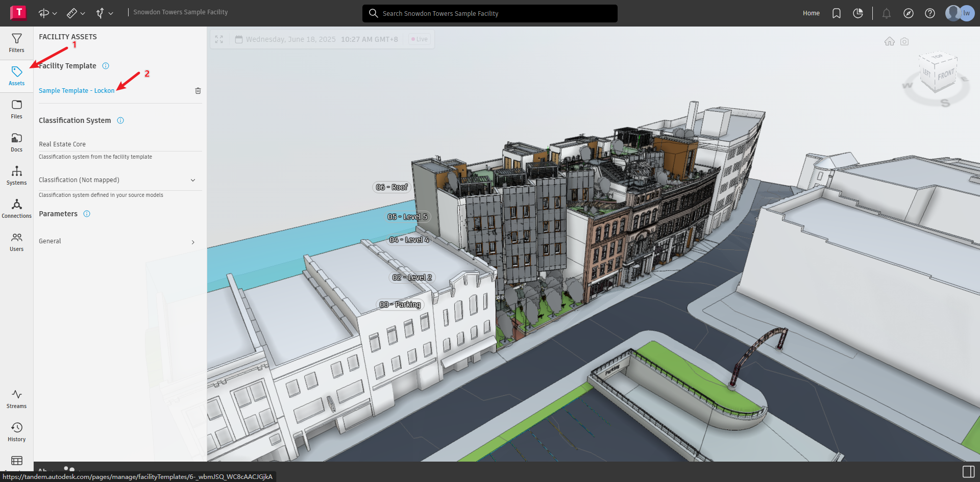980x482 pixels.
Task: Open notifications bell
Action: tap(887, 13)
